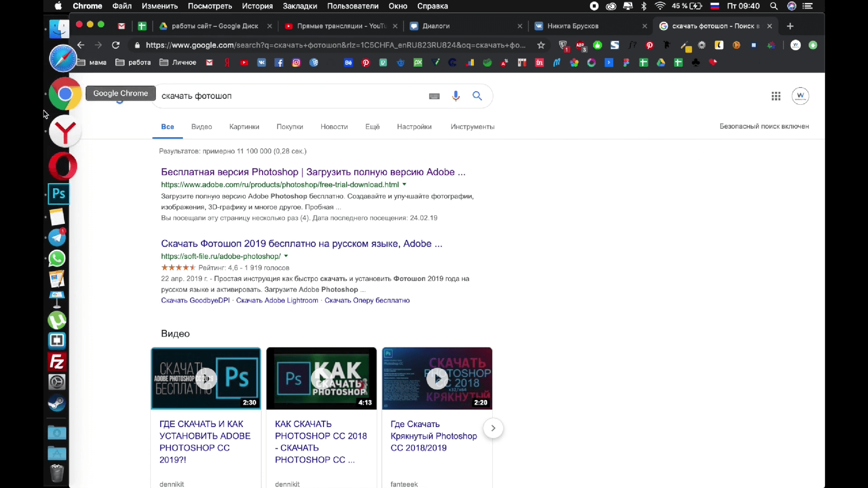Bookmark this page with the star icon

point(541,45)
